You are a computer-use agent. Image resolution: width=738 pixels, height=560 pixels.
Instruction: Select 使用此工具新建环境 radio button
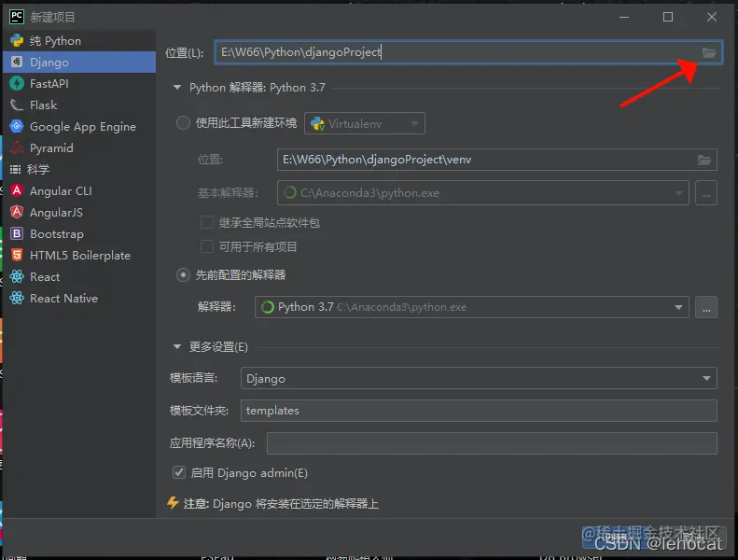point(183,123)
